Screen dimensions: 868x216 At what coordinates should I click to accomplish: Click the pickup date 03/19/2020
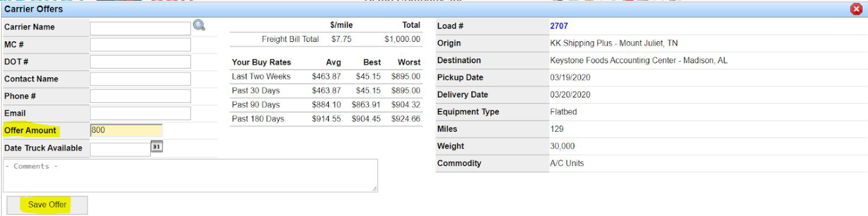click(x=570, y=78)
